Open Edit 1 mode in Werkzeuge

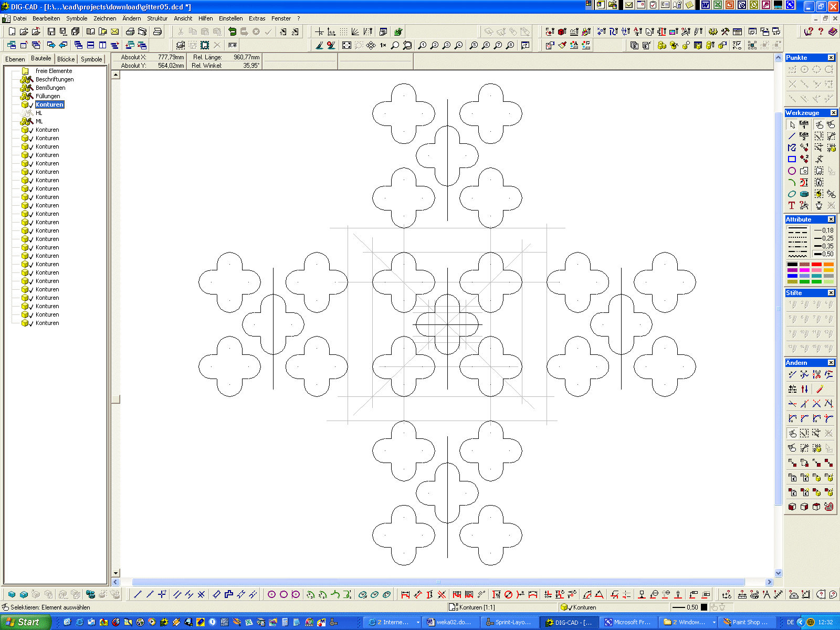pos(804,124)
